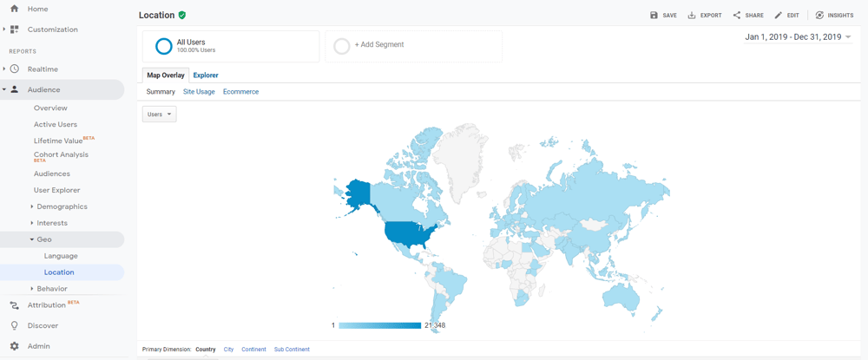Screen dimensions: 868x360
Task: Click the SAVE button label
Action: 670,16
